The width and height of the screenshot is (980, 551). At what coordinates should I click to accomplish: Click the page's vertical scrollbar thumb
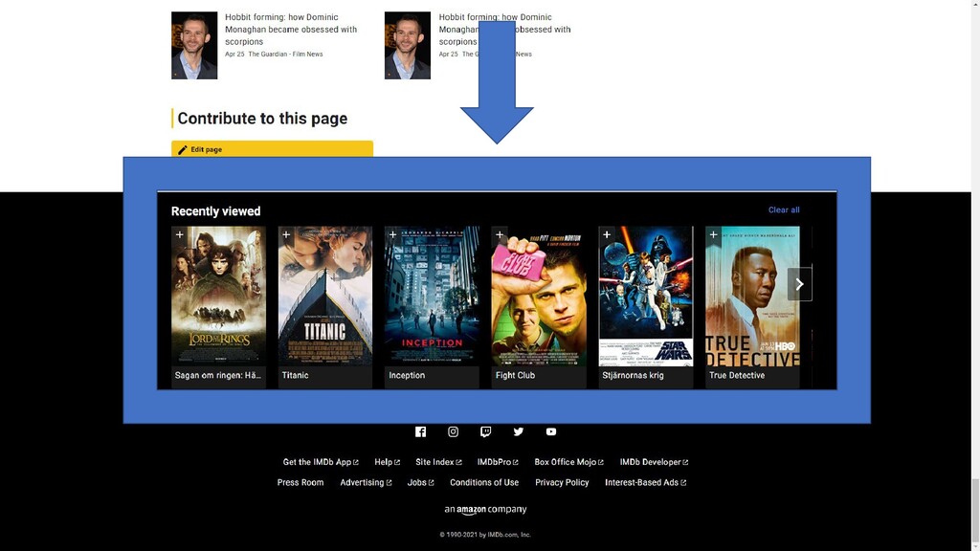[975, 512]
